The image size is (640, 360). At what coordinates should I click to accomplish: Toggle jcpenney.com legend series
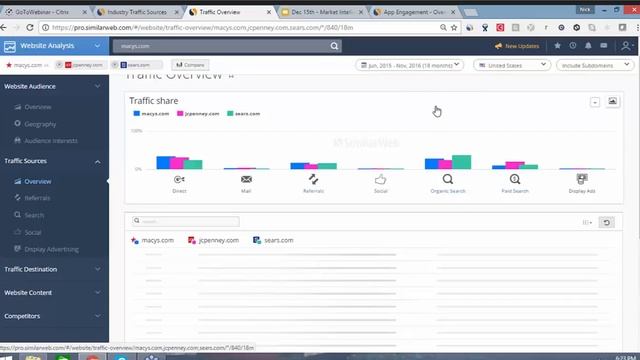pyautogui.click(x=198, y=113)
